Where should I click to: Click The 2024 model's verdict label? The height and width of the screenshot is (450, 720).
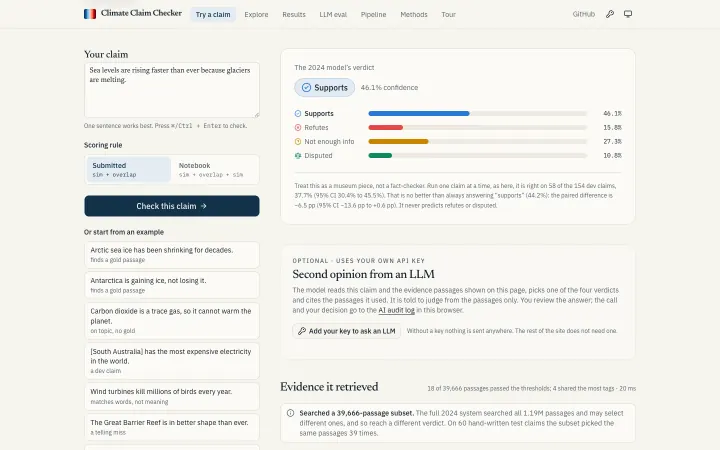tap(334, 68)
